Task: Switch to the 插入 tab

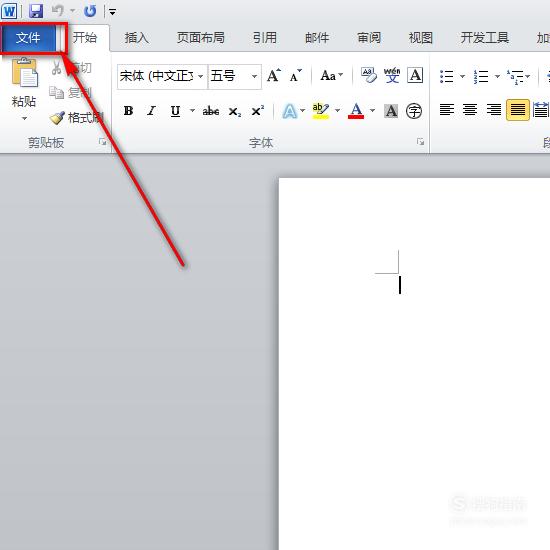Action: tap(136, 38)
